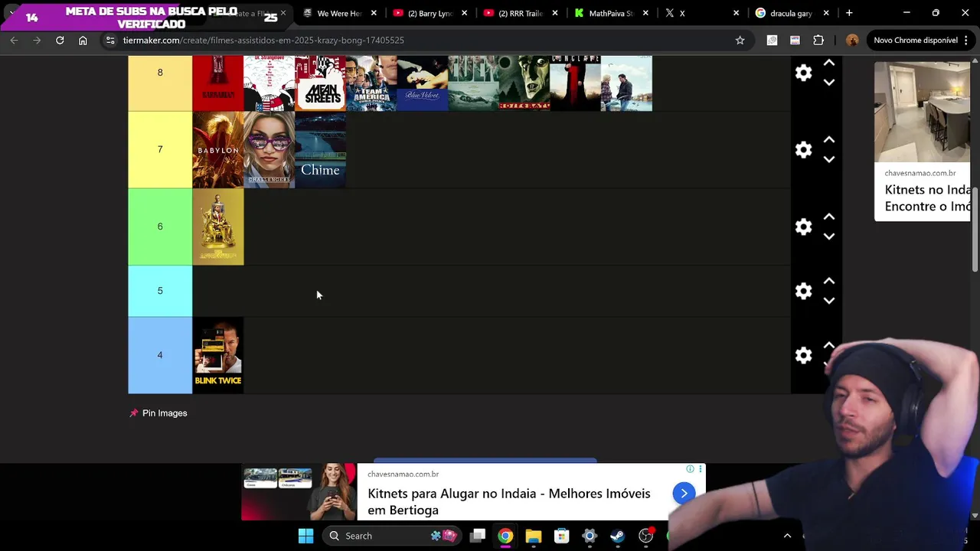This screenshot has width=980, height=551.
Task: Move tier 7 row up
Action: click(x=829, y=140)
